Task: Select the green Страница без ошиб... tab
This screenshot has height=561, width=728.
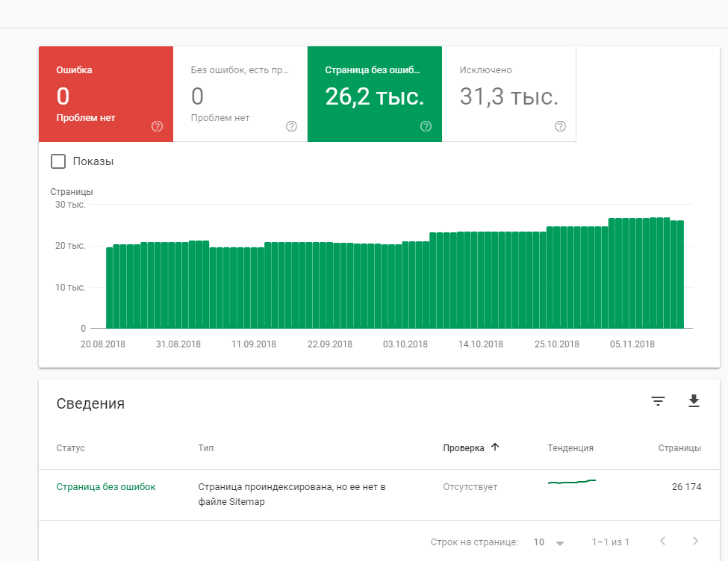Action: (375, 94)
